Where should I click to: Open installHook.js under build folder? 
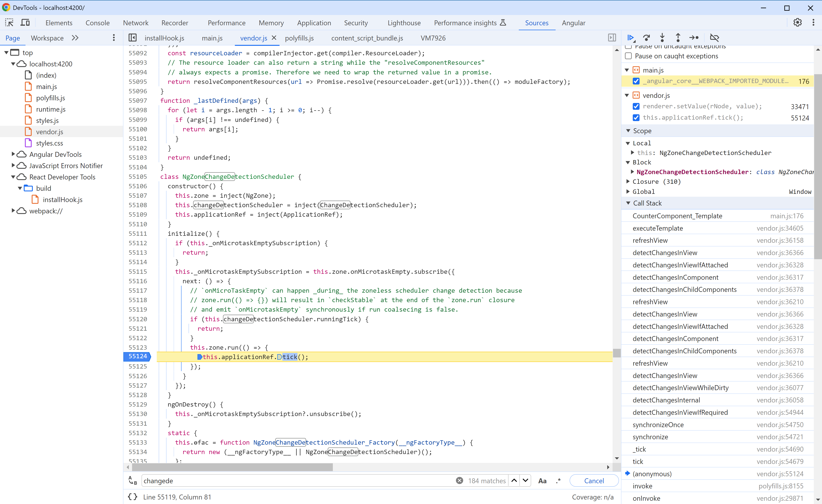pos(63,199)
